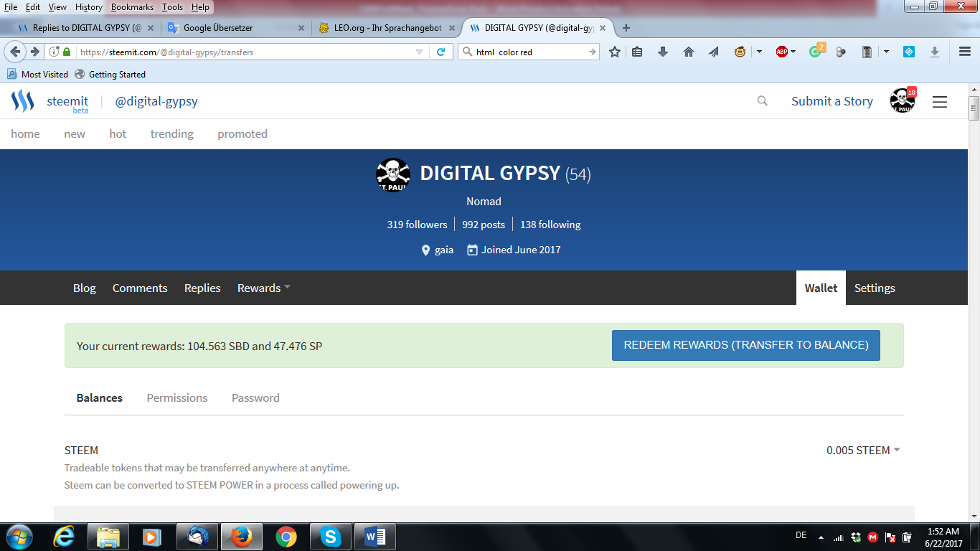Viewport: 980px width, 551px height.
Task: Open the 0.005 STEEM balance dropdown
Action: coord(863,450)
